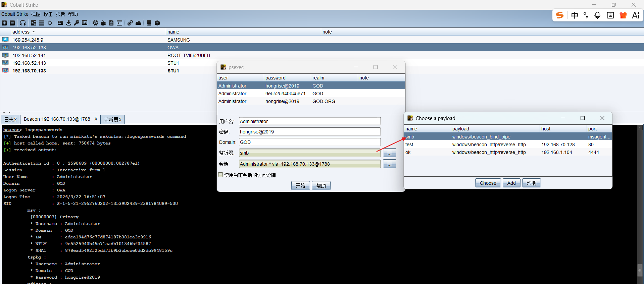Open the Credentials card icon
Viewport: 644px width, 284px height.
[60, 23]
